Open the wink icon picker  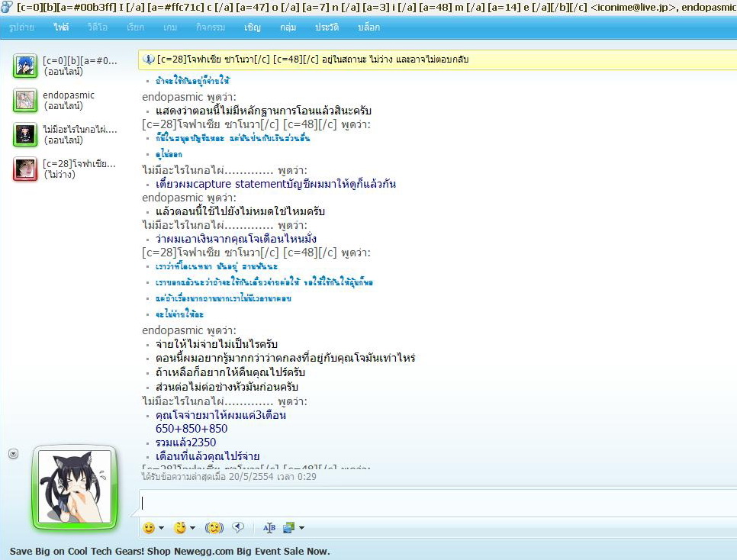point(180,528)
